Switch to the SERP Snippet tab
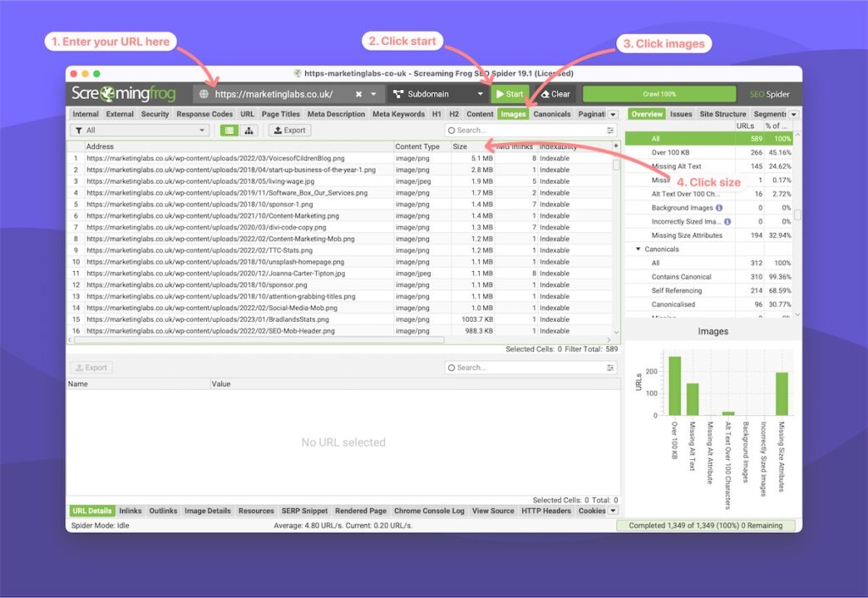 pos(304,511)
